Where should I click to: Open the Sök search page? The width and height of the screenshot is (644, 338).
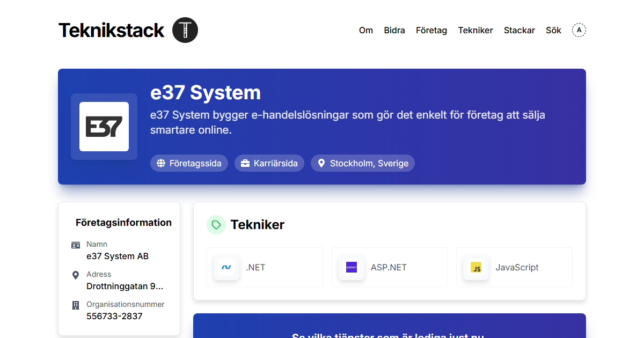(x=553, y=30)
